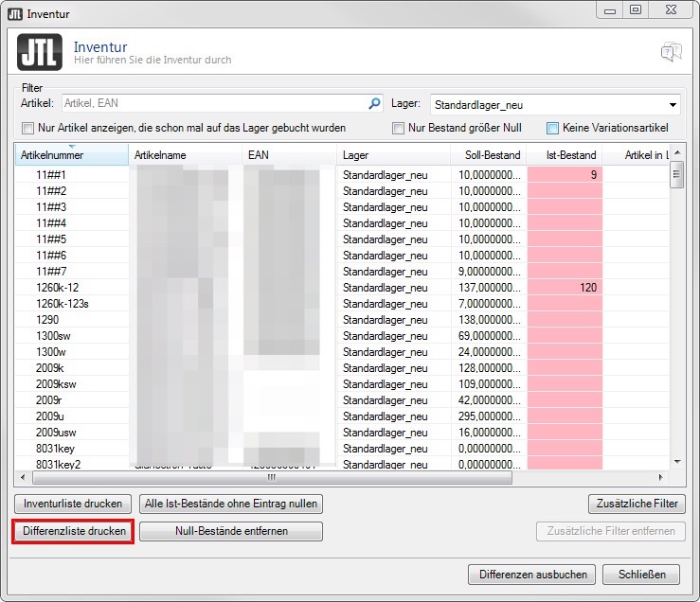Screen dimensions: 700x602
Task: Select row with article 1290
Action: pyautogui.click(x=342, y=320)
